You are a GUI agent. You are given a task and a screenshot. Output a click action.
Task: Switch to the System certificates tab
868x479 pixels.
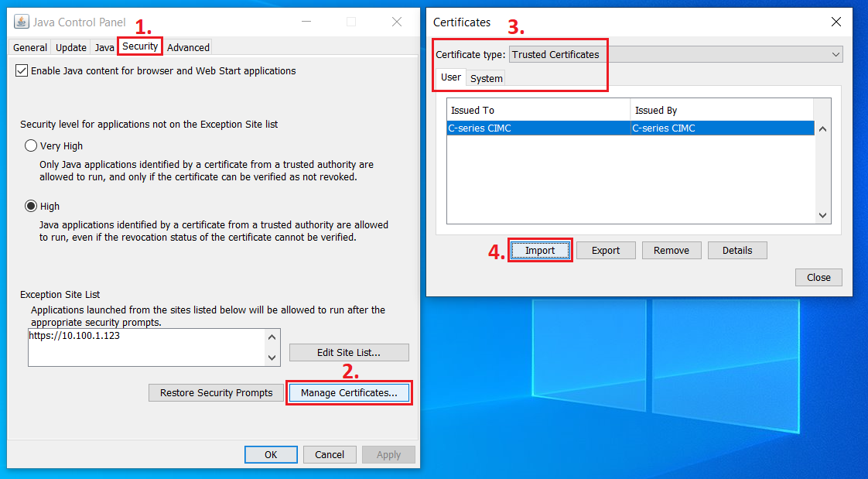[486, 77]
